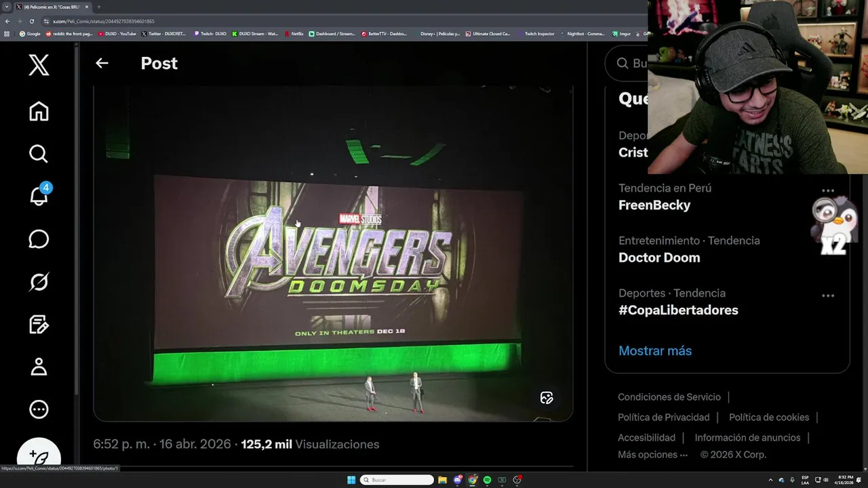Go back with the Post back arrow
The image size is (868, 488).
[102, 63]
